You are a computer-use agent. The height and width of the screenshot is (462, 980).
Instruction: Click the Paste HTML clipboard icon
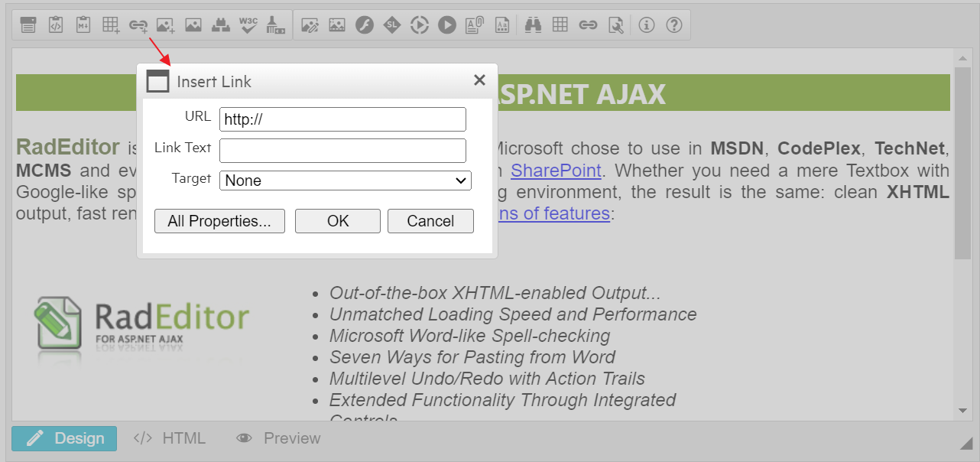(56, 25)
